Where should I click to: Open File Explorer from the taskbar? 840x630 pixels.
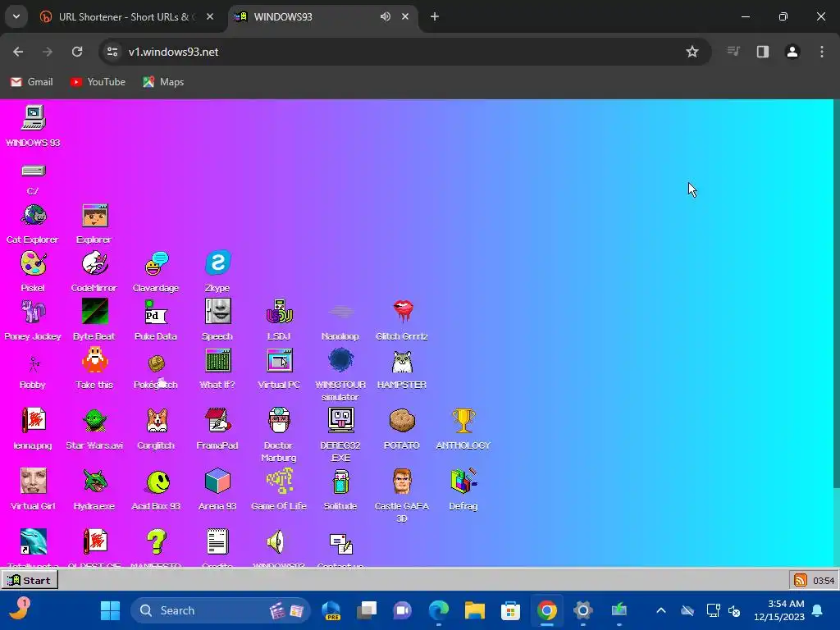(475, 610)
